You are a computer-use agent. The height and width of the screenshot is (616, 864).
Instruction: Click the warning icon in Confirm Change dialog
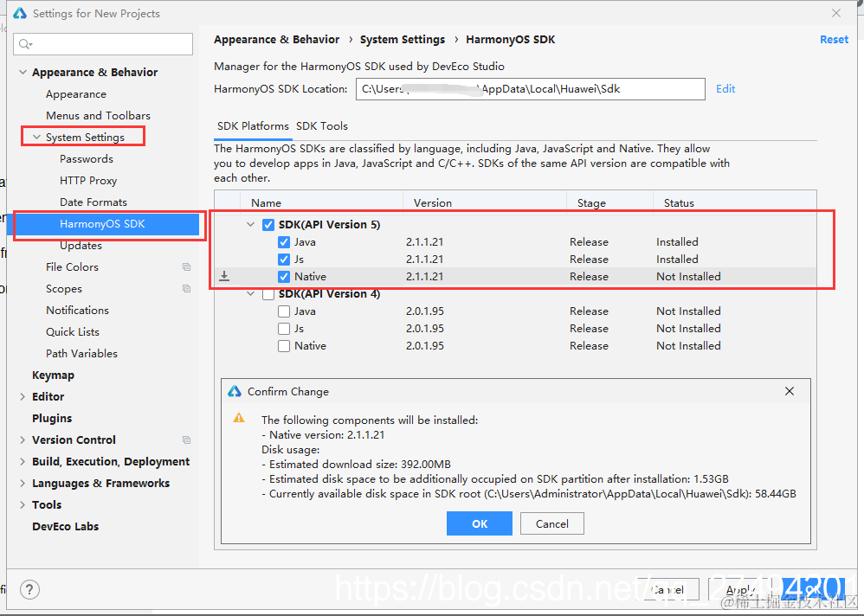[239, 418]
